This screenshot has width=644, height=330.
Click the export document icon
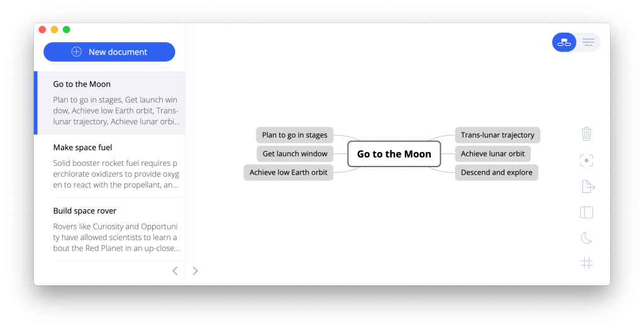[588, 186]
